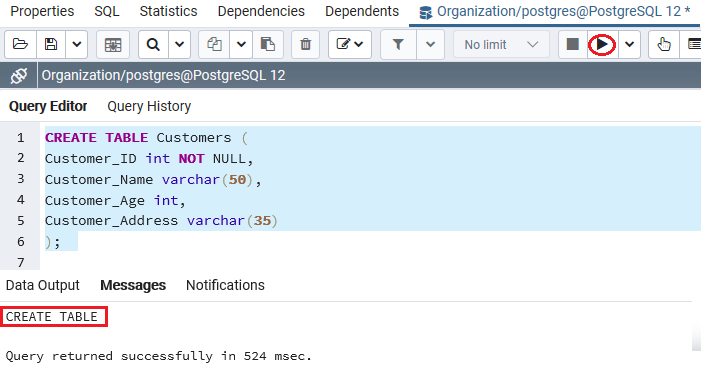
Task: Switch to Query Editor tab
Action: [48, 106]
